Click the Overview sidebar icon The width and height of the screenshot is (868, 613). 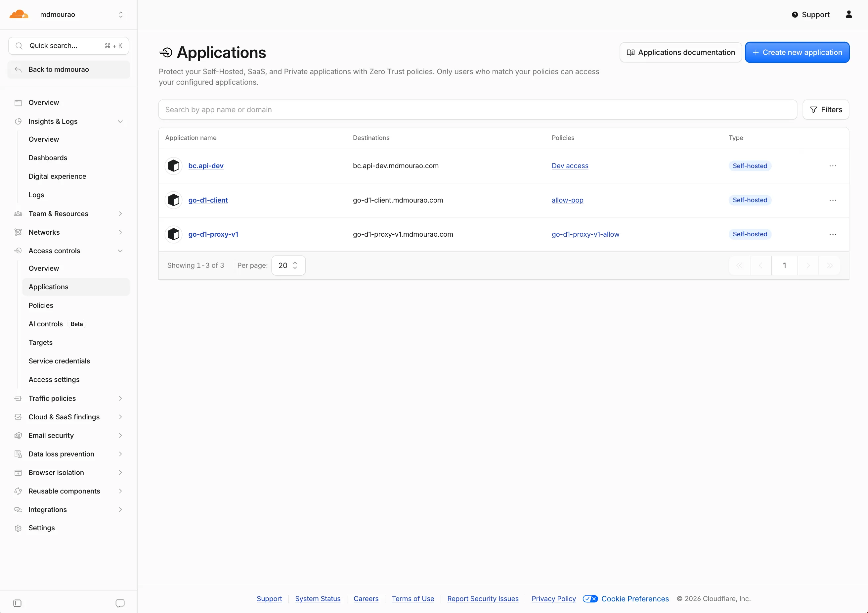18,103
